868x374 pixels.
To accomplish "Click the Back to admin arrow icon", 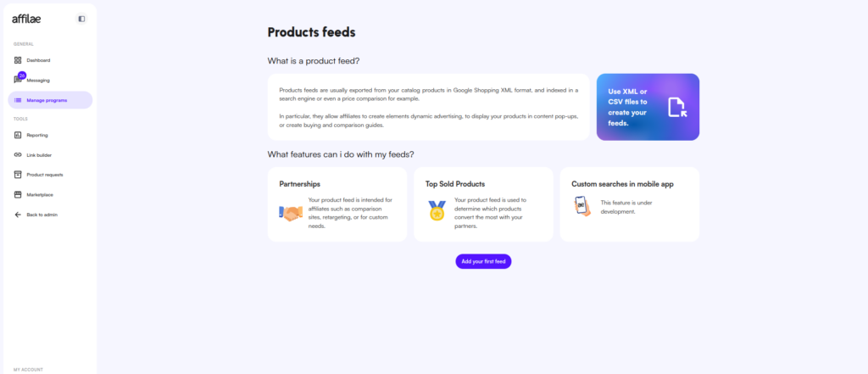I will pos(18,215).
